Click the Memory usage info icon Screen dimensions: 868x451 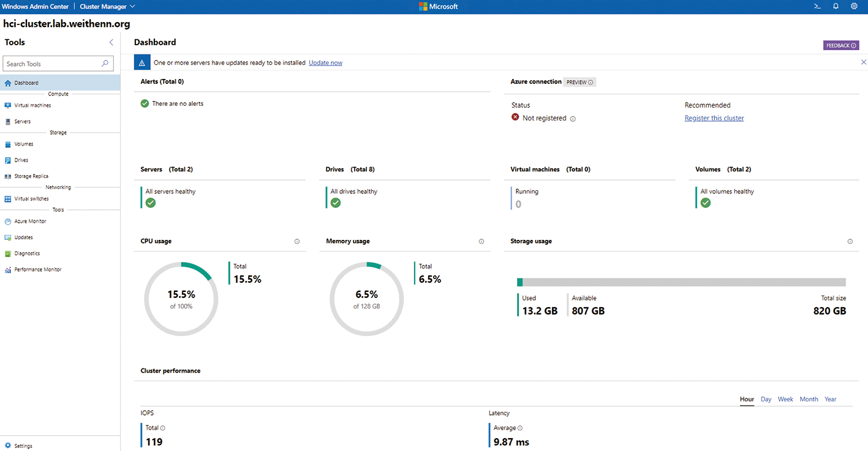click(481, 242)
